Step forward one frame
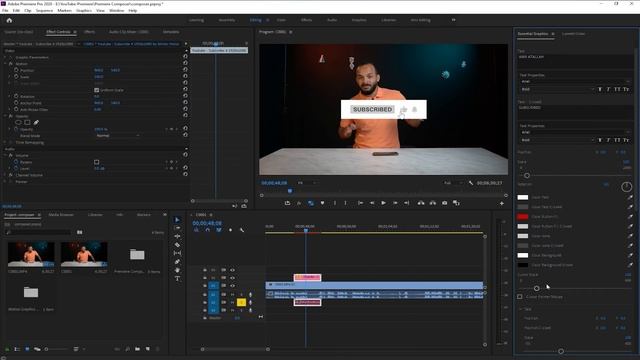Viewport: 640px width, 360px height. [x=395, y=203]
